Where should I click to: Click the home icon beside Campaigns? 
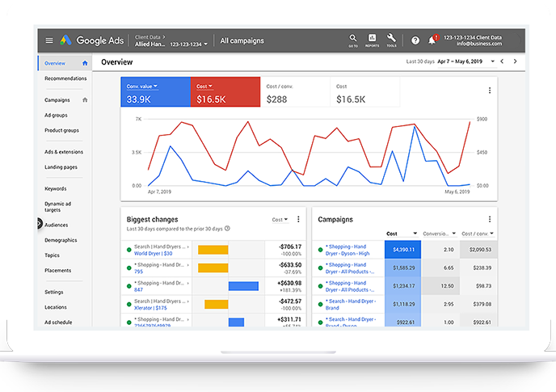pyautogui.click(x=85, y=99)
